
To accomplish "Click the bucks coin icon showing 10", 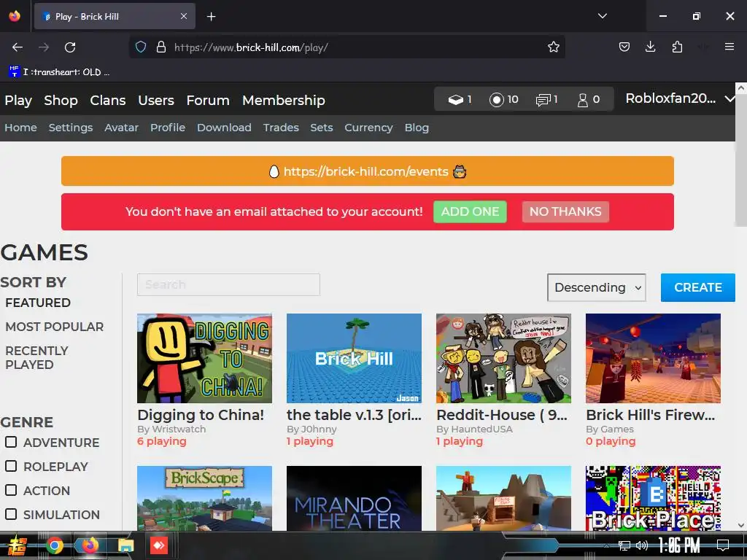I will (496, 99).
